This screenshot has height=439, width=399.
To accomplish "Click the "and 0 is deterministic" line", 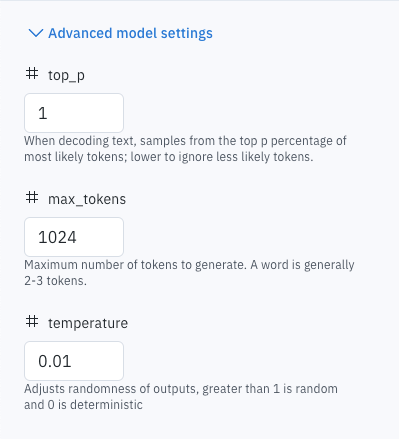I will pos(83,405).
